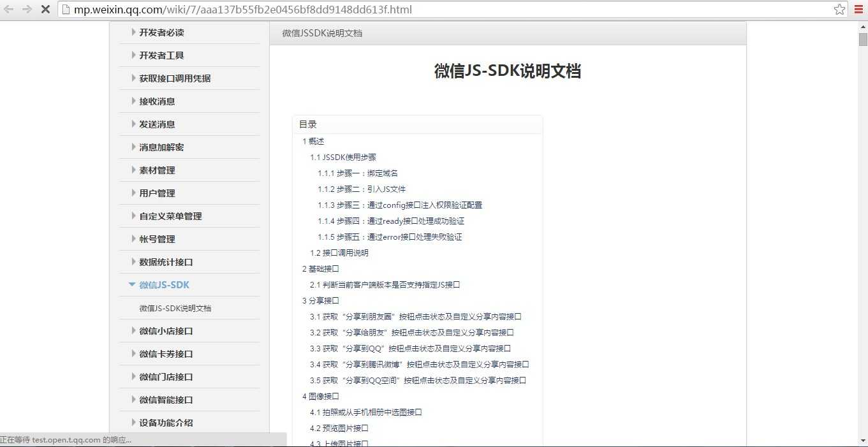Click the 微信JSSDK说明文档 breadcrumb header

[x=322, y=33]
